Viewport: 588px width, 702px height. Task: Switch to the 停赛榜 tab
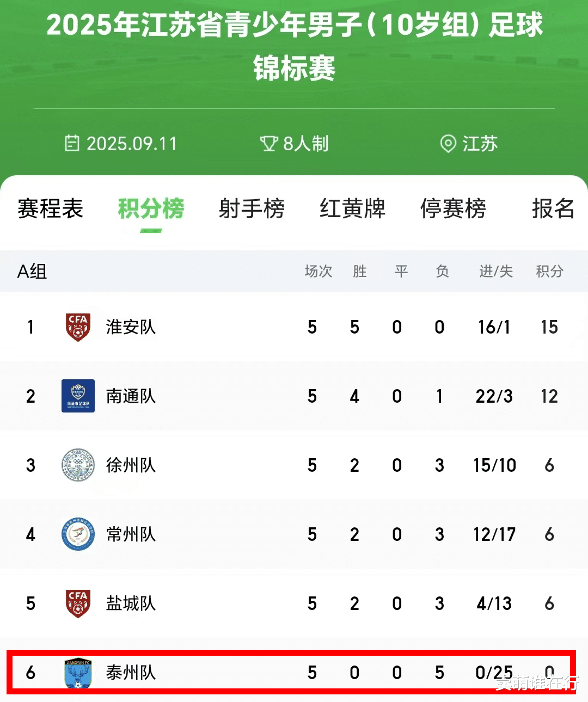point(453,209)
